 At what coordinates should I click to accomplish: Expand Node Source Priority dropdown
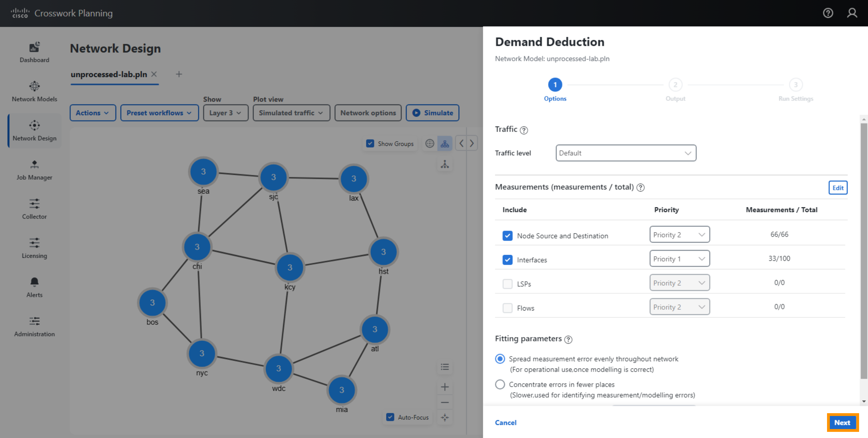click(678, 234)
